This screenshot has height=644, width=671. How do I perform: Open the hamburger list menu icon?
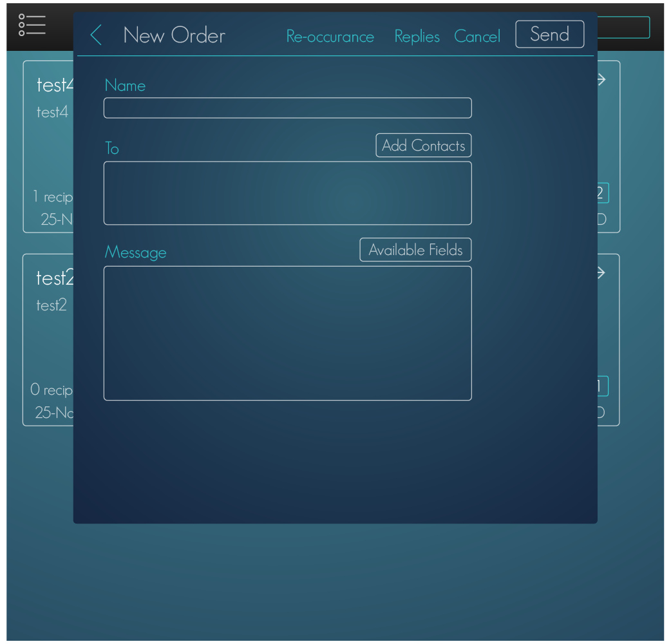coord(32,25)
